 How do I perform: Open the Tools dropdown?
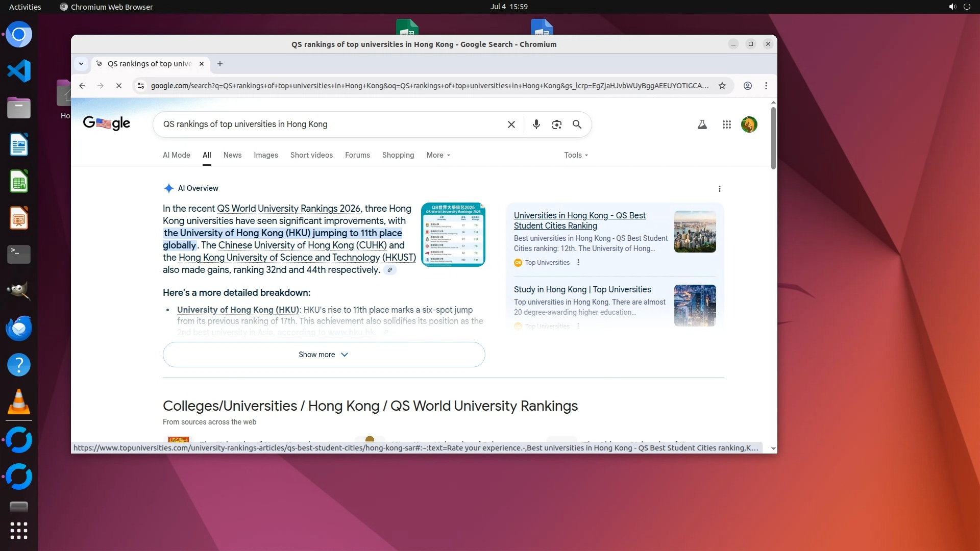point(576,155)
